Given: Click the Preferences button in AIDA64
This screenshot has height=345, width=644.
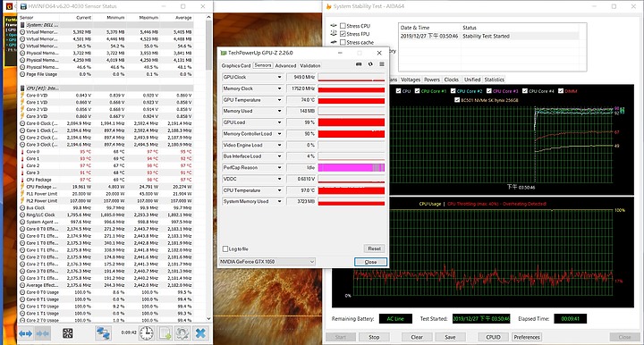Looking at the screenshot, I should (x=527, y=337).
